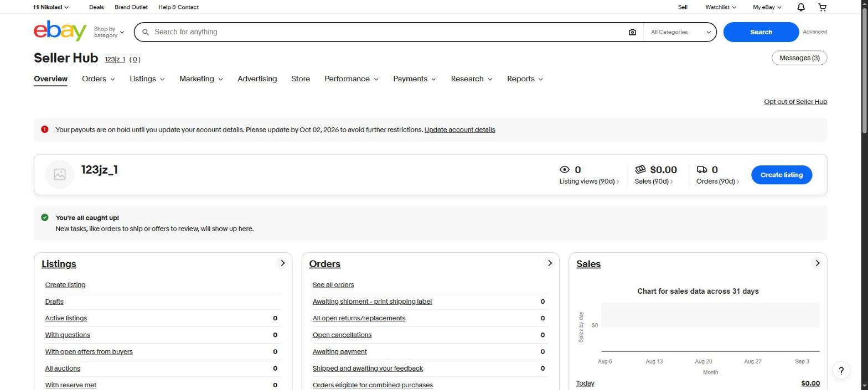Open the Shop by category dropdown
The image size is (868, 390).
108,32
